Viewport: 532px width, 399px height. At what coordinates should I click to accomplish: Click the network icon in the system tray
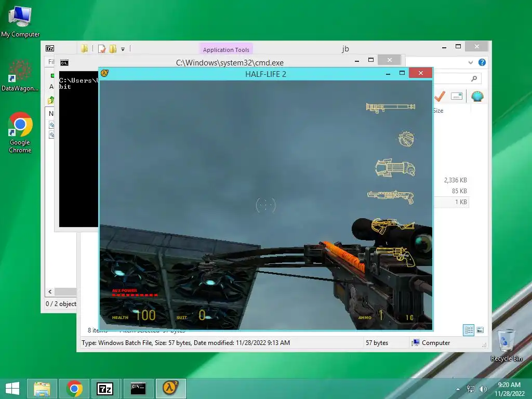point(471,389)
